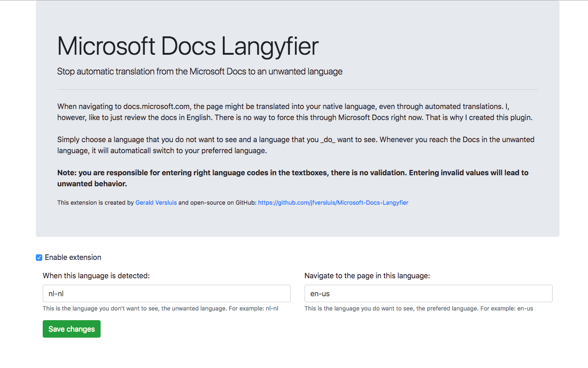
Task: Click the label 'When this language is detected:'
Action: (x=96, y=276)
